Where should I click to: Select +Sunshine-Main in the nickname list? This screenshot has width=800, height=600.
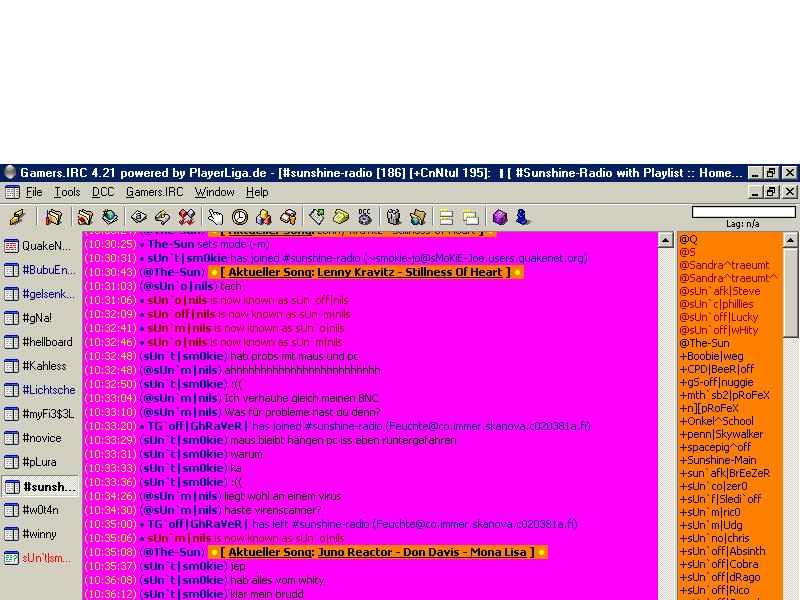point(718,461)
